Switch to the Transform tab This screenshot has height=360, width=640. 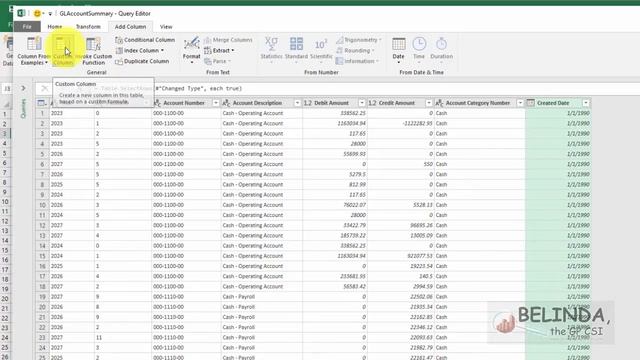pyautogui.click(x=88, y=27)
